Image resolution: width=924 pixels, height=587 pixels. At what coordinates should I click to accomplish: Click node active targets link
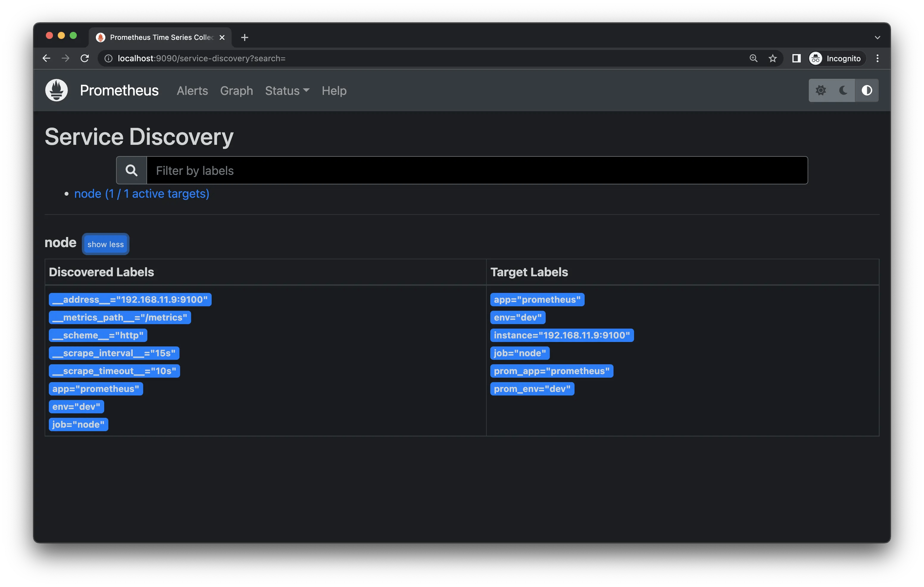[142, 194]
